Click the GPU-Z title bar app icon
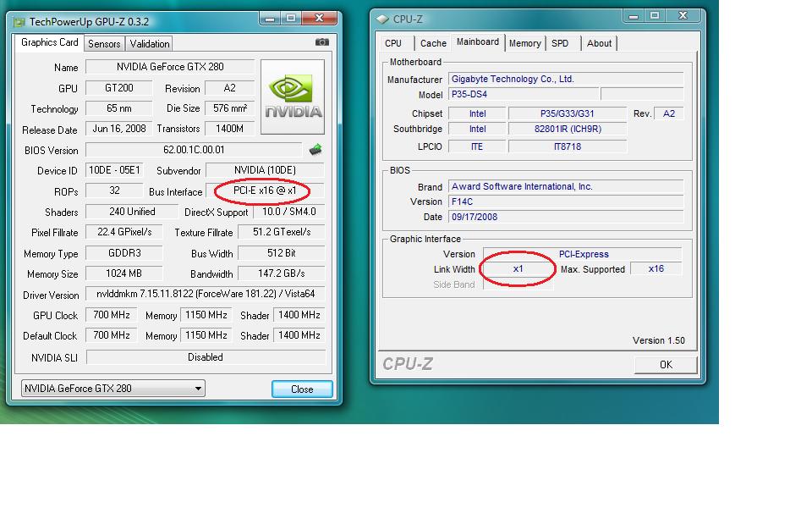812x508 pixels. [x=19, y=22]
